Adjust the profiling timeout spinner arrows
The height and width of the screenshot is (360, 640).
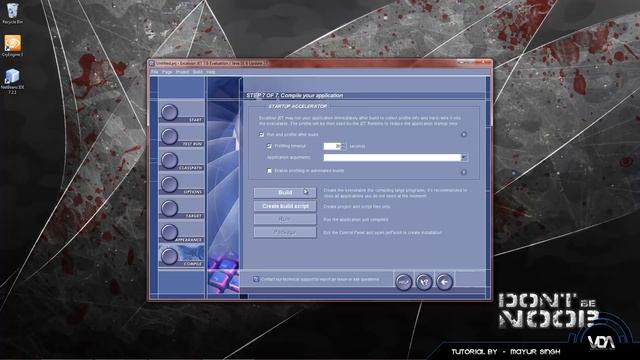click(343, 146)
